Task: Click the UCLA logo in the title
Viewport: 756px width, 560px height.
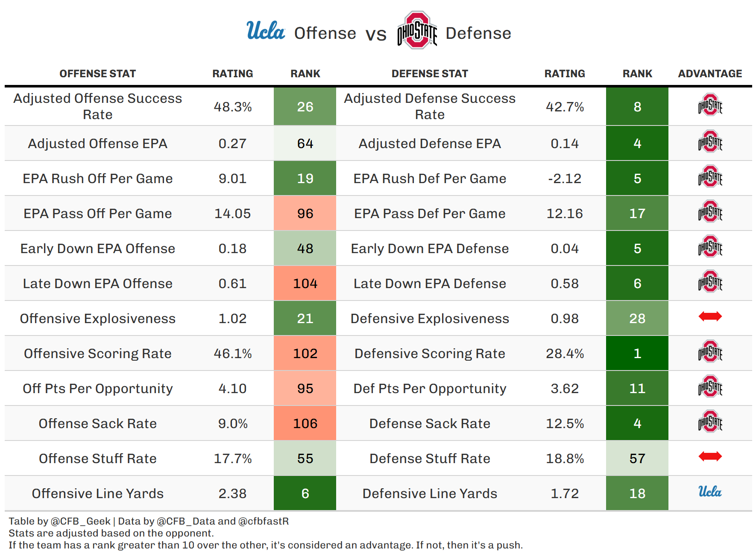Action: pos(266,31)
